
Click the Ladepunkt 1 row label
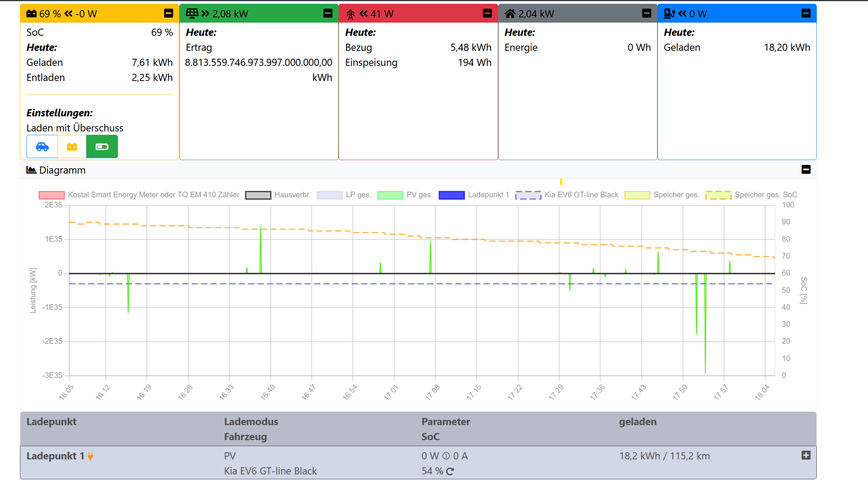click(55, 456)
